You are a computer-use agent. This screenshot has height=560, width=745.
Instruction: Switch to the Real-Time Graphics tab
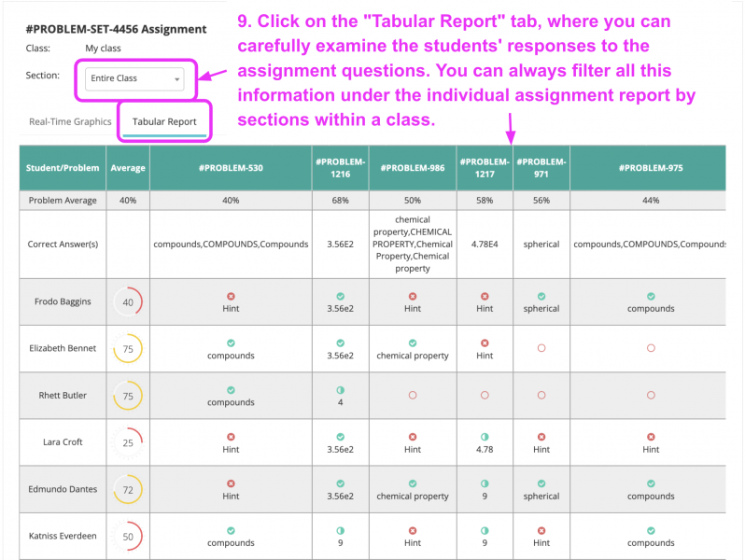70,122
